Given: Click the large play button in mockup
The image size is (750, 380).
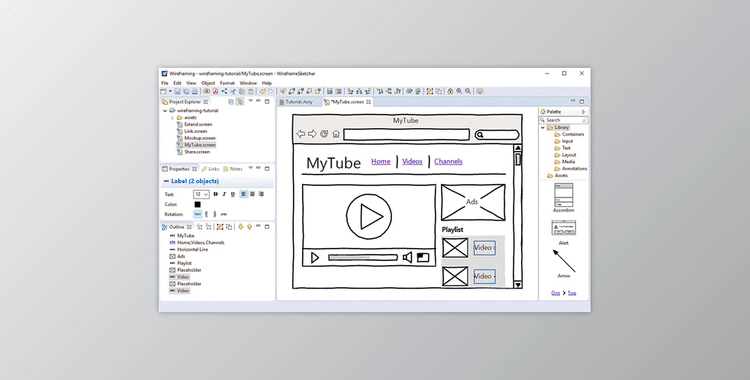Looking at the screenshot, I should (369, 216).
